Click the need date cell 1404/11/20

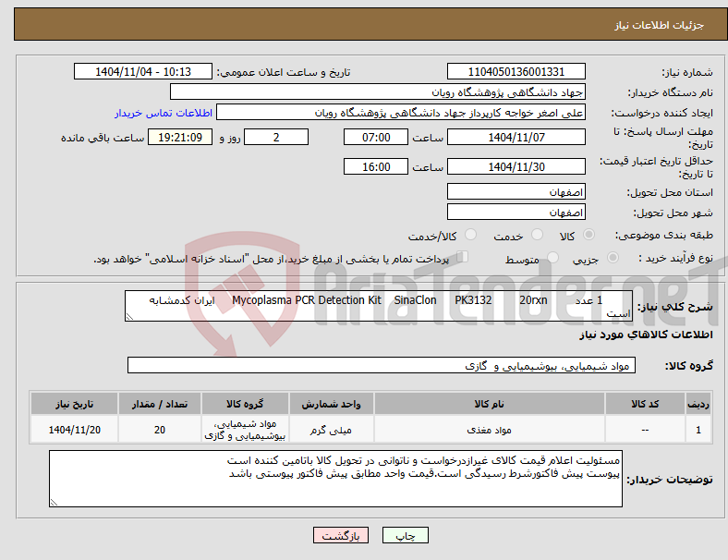click(74, 430)
